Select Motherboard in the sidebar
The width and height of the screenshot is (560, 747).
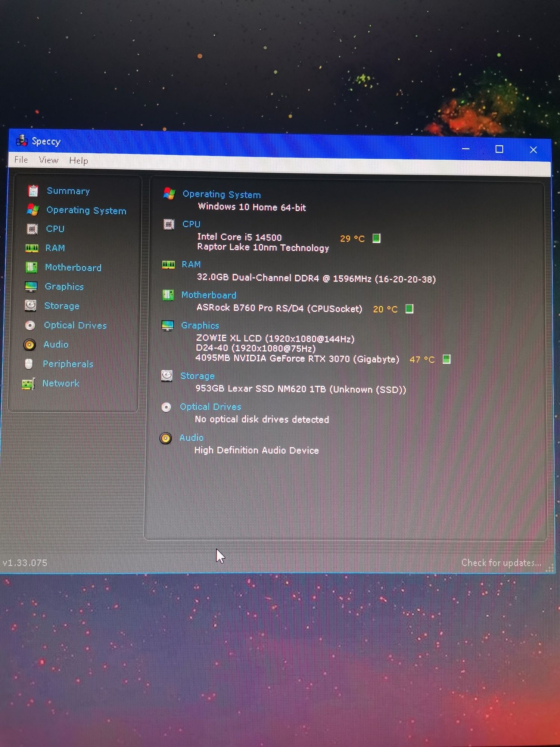pyautogui.click(x=73, y=267)
